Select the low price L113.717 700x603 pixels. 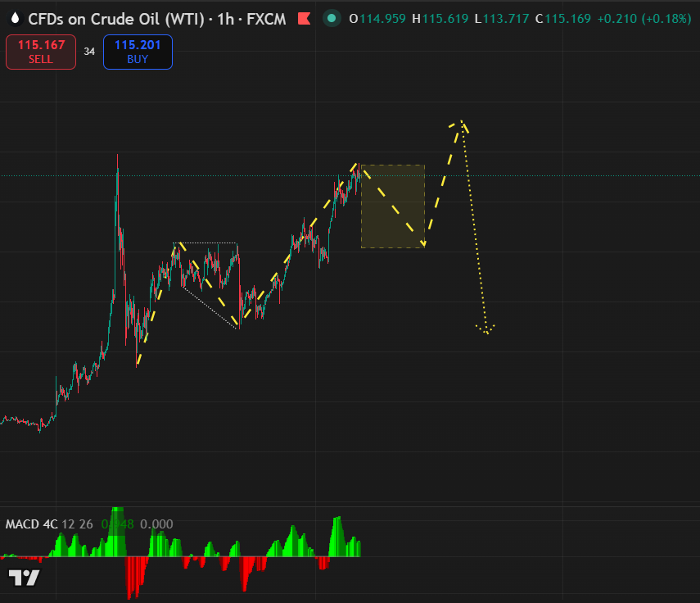point(501,19)
